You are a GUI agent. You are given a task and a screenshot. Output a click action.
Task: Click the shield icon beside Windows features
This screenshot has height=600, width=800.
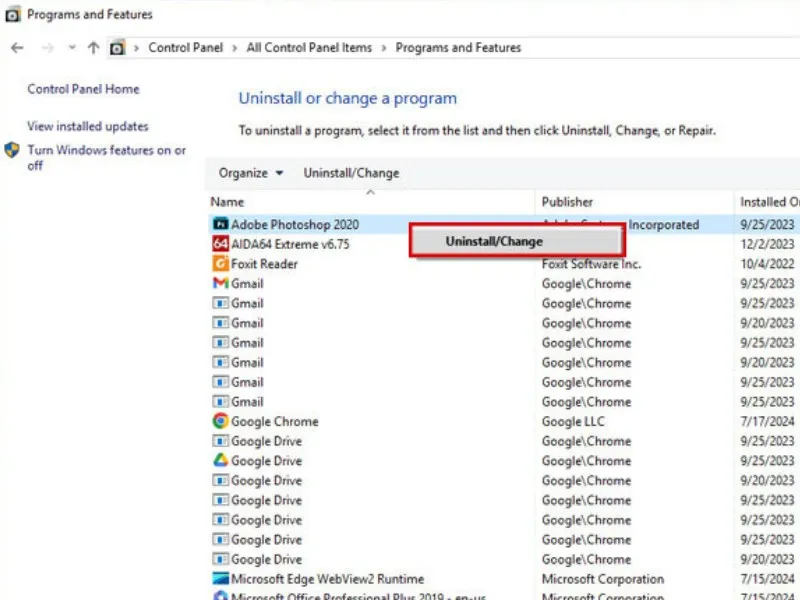(x=12, y=151)
